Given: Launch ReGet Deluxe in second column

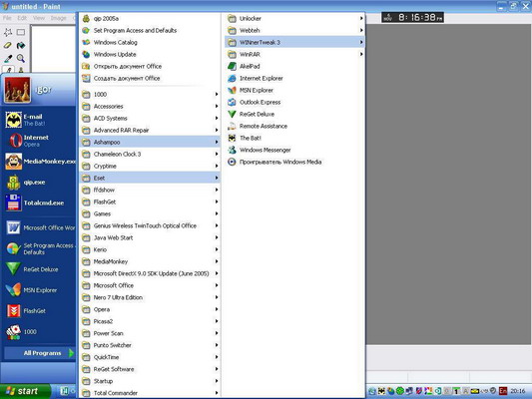Looking at the screenshot, I should click(x=294, y=114).
